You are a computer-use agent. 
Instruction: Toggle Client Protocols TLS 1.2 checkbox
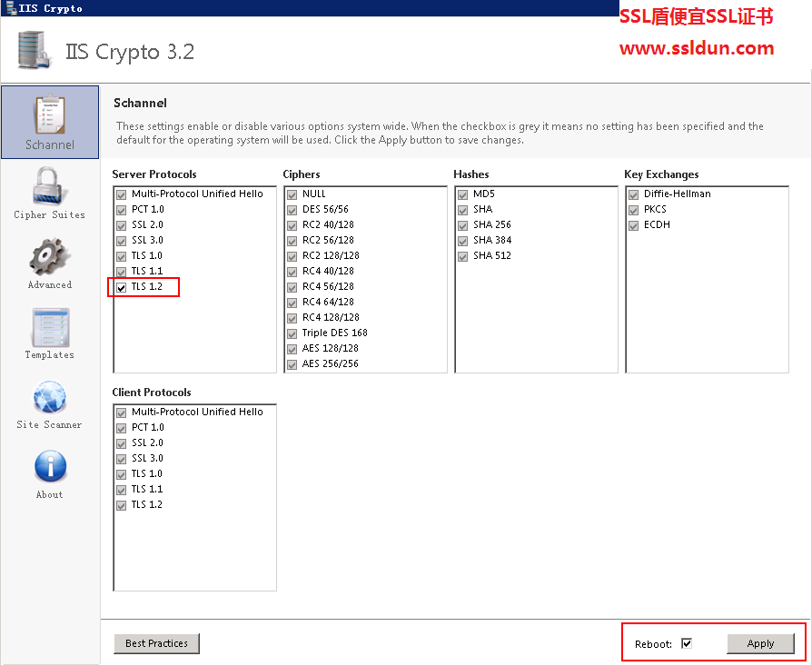(121, 505)
